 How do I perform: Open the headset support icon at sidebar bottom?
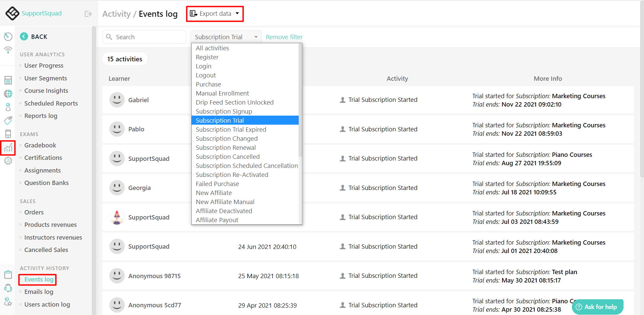pyautogui.click(x=8, y=288)
